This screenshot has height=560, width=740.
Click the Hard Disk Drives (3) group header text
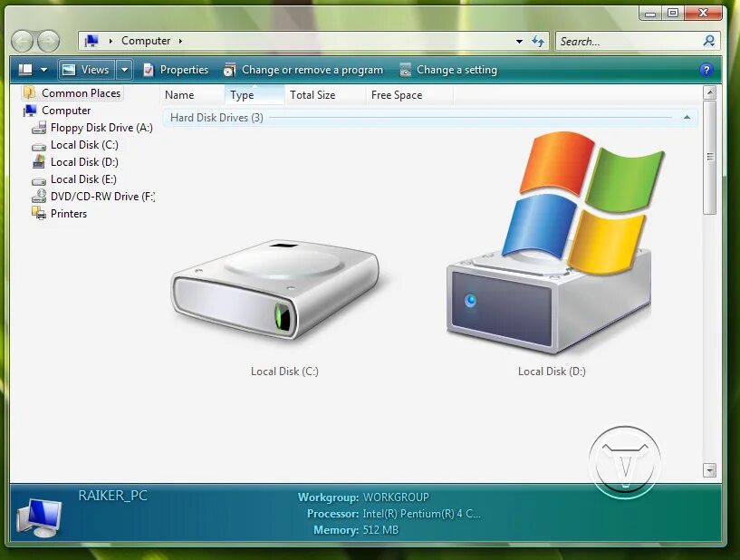[216, 118]
